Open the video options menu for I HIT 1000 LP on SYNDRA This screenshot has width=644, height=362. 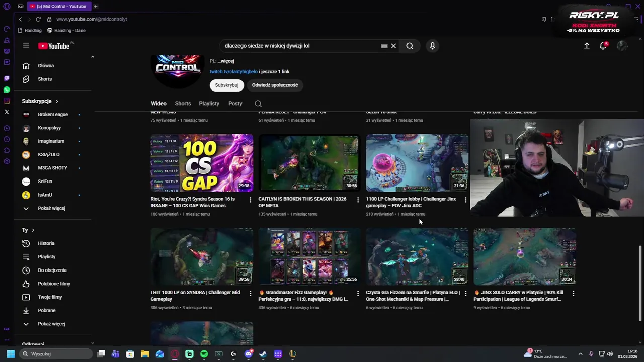tap(250, 293)
